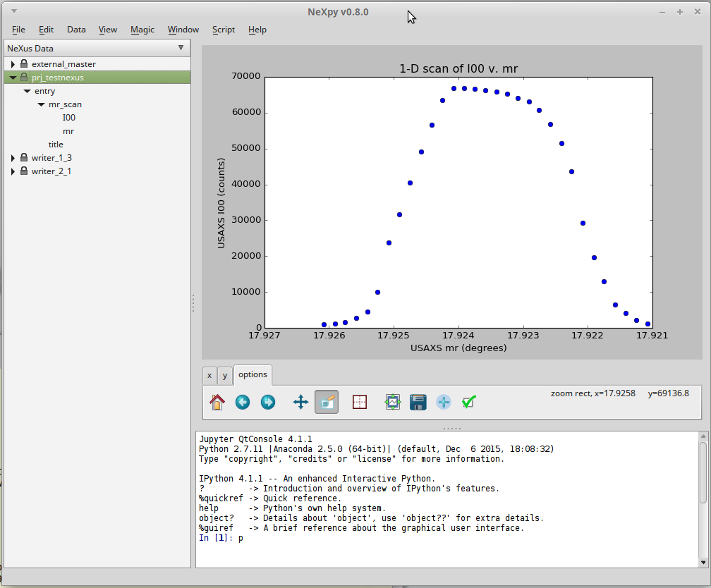
Task: Click the lock icon beside writer_1_3
Action: point(23,157)
